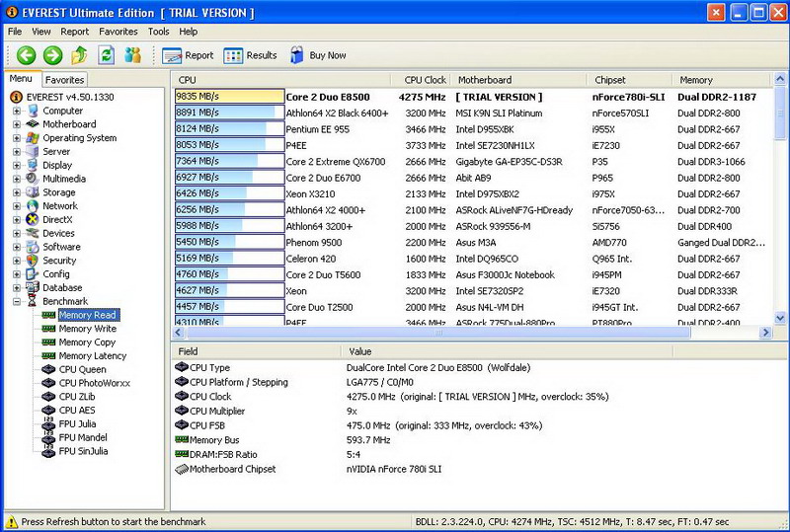Open the Memory Write benchmark
Viewport: 790px width, 532px height.
tap(87, 329)
